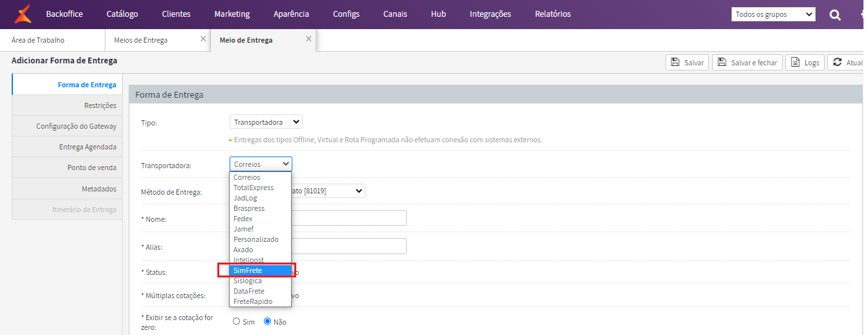This screenshot has width=868, height=335.
Task: Open the Catálogo menu
Action: 122,14
